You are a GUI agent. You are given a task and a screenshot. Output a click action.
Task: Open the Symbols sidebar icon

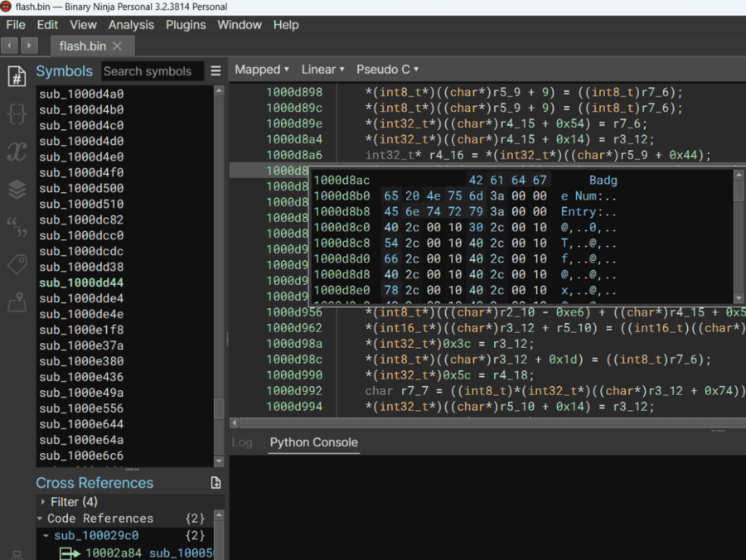tap(17, 76)
